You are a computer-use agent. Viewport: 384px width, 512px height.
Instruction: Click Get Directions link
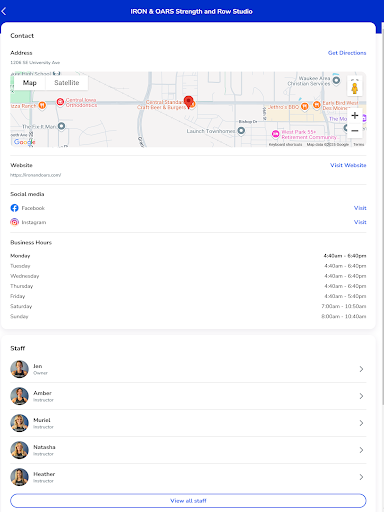tap(347, 53)
